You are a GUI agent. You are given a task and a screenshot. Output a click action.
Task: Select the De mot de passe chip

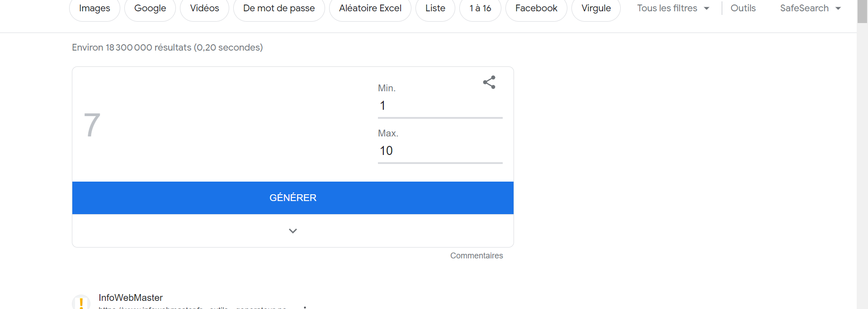tap(279, 8)
